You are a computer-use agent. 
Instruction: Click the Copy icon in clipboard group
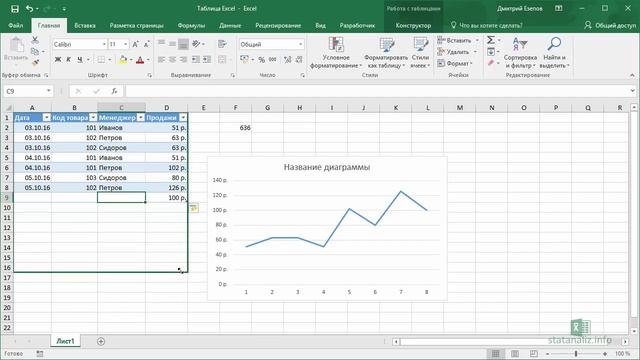pyautogui.click(x=35, y=51)
